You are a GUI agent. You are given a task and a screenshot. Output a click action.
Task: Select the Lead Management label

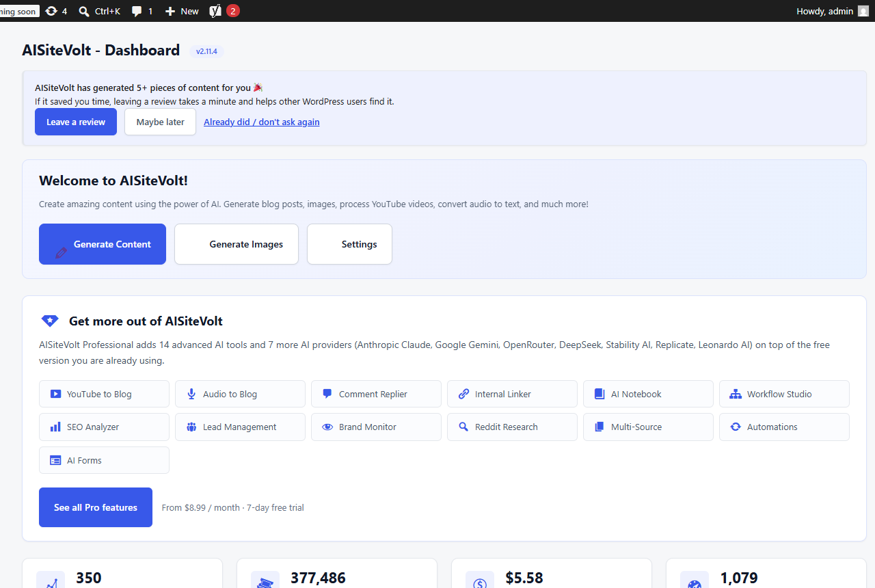point(240,427)
